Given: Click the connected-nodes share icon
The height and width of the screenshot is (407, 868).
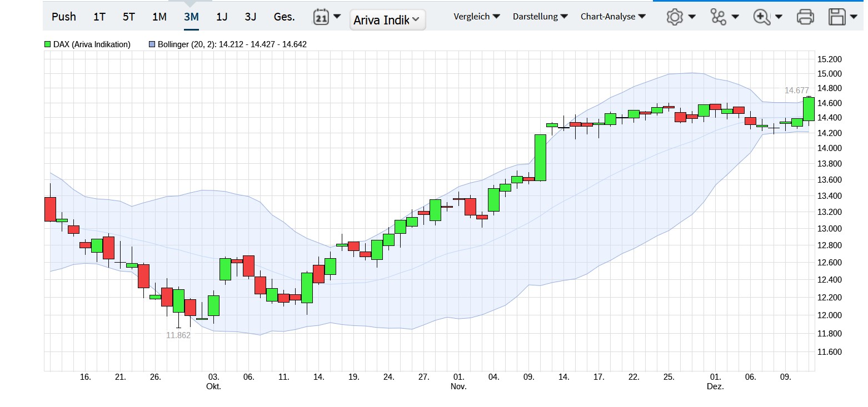Looking at the screenshot, I should 719,17.
